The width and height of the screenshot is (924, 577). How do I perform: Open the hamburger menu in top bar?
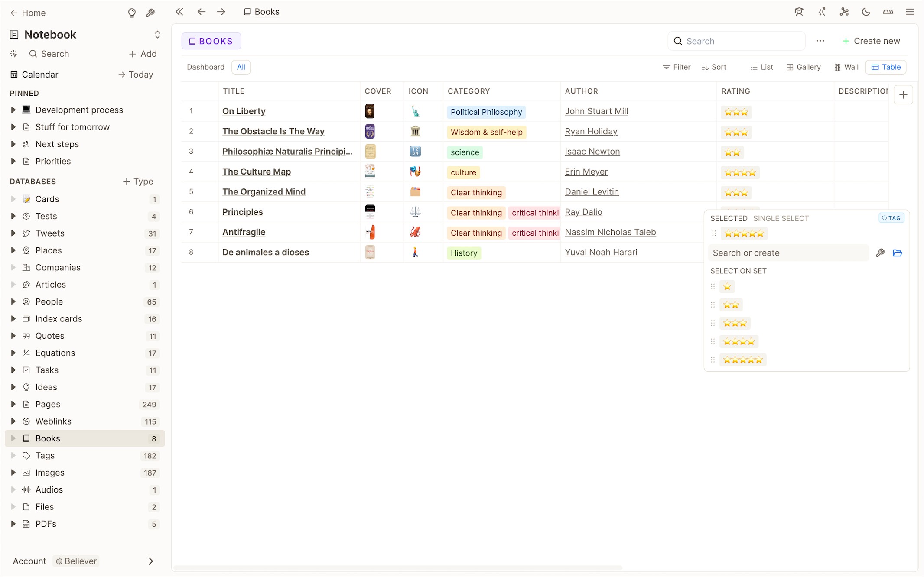pyautogui.click(x=910, y=12)
